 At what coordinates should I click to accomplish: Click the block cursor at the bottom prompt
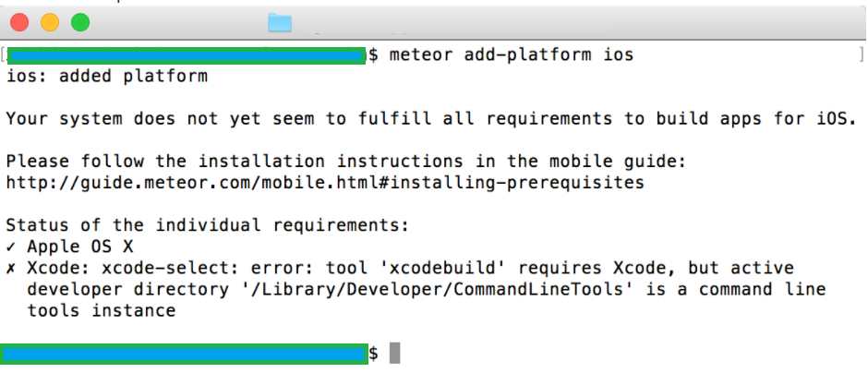[394, 353]
